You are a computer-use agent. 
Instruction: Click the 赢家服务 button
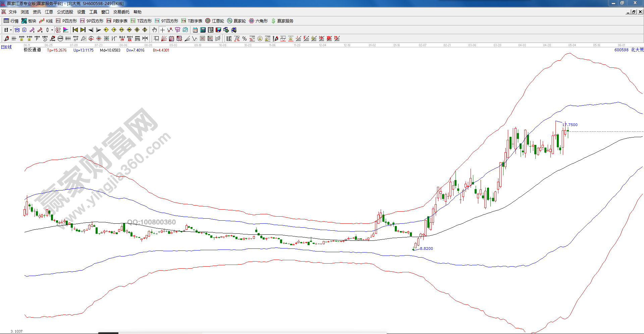(282, 21)
